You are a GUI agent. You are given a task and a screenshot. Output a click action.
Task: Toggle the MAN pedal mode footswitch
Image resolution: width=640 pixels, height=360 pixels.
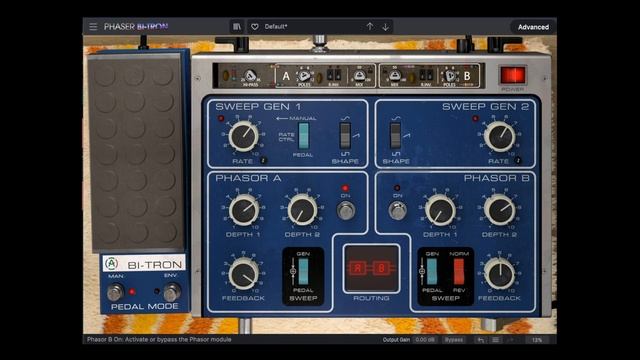115,292
